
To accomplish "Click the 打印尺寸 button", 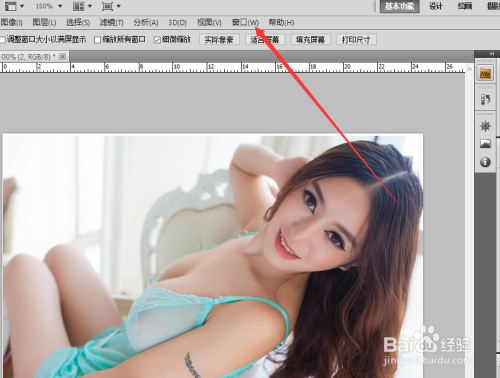I will [x=356, y=40].
